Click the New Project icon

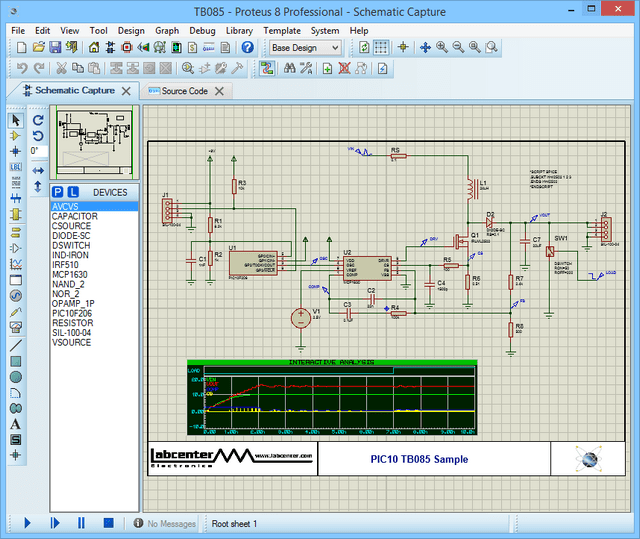21,48
